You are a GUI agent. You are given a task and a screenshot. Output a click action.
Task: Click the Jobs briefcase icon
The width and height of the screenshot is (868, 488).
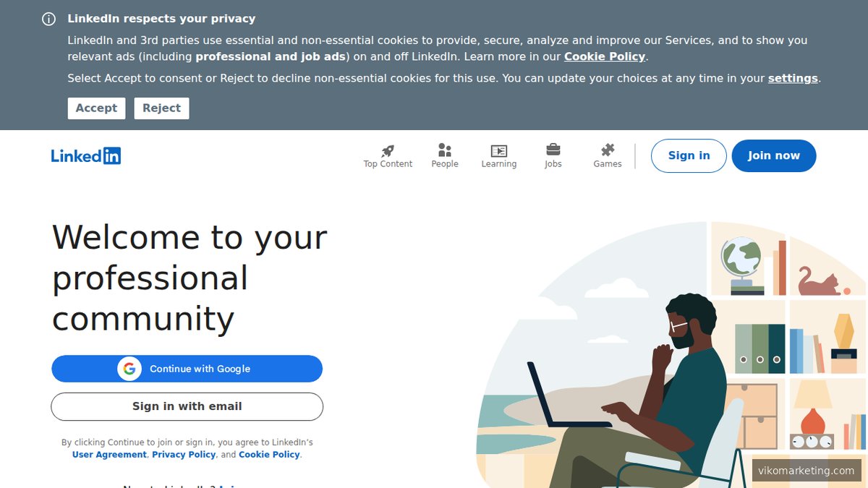[x=553, y=150]
